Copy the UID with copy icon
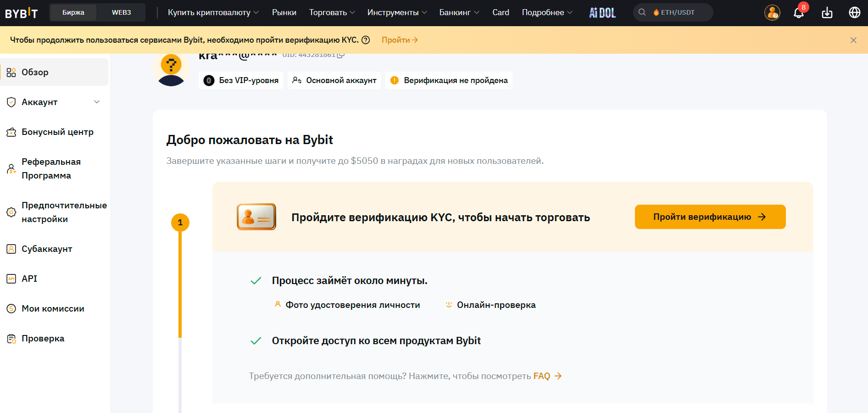Viewport: 868px width, 413px height. click(x=340, y=55)
